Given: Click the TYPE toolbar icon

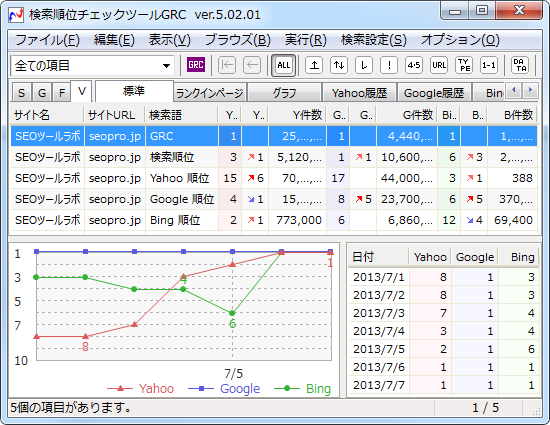Looking at the screenshot, I should [x=464, y=65].
